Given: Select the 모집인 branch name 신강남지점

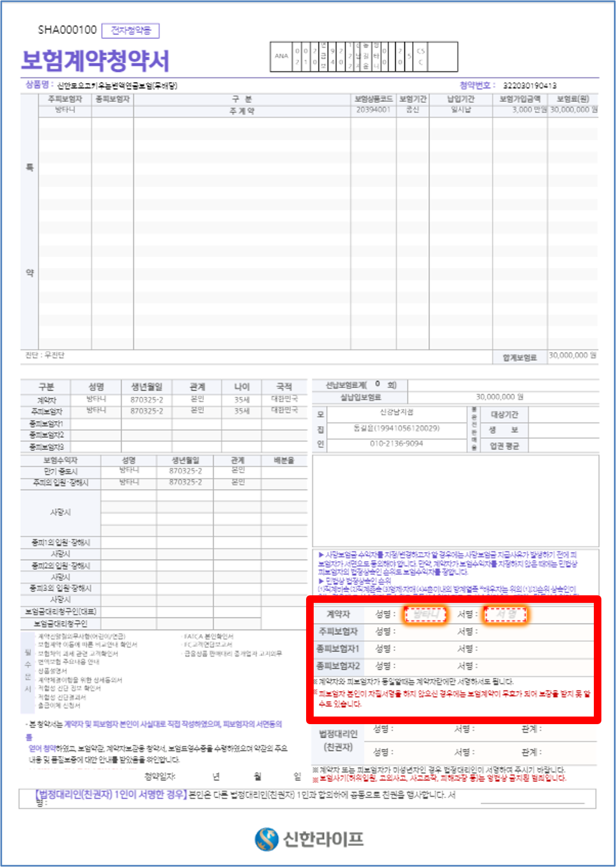Looking at the screenshot, I should [x=396, y=412].
